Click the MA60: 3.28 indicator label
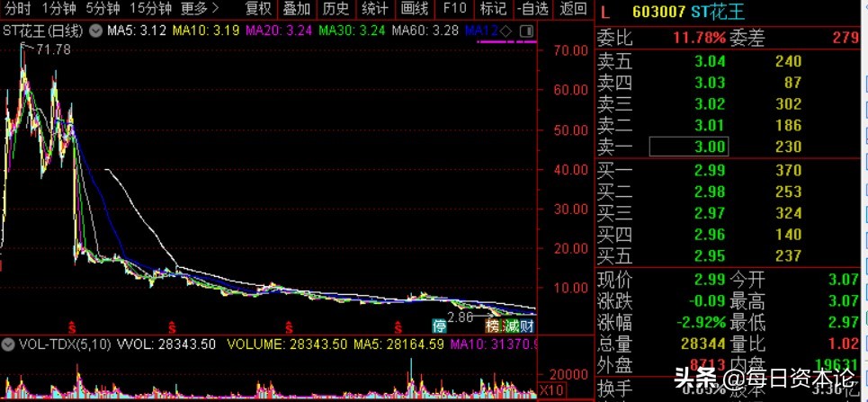 (x=425, y=31)
